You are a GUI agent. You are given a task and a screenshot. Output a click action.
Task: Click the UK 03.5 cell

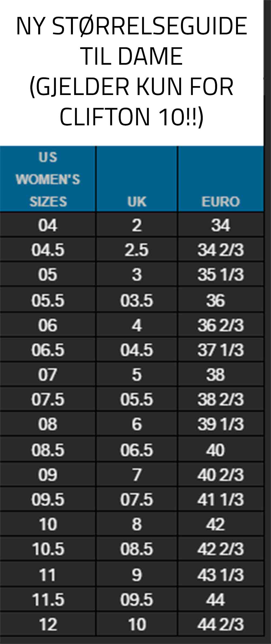click(137, 300)
